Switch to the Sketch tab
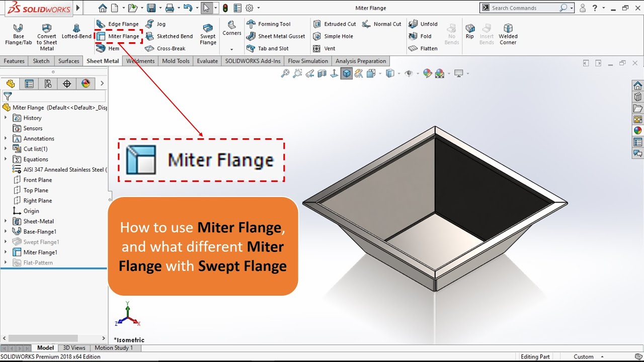The image size is (644, 362). pyautogui.click(x=41, y=61)
